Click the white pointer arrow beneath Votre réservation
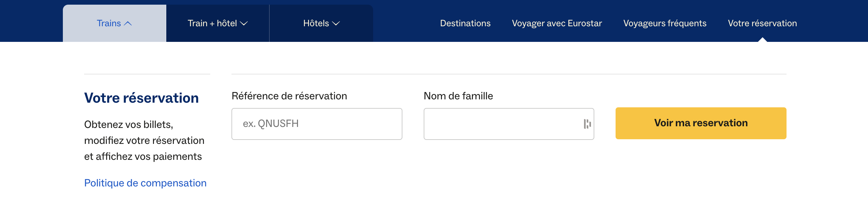This screenshot has width=868, height=212. (762, 40)
